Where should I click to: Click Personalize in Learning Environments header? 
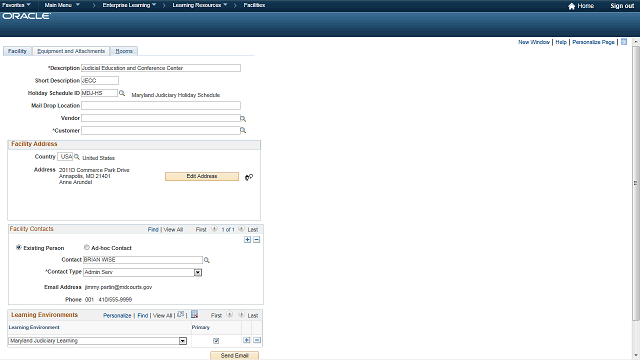[117, 316]
